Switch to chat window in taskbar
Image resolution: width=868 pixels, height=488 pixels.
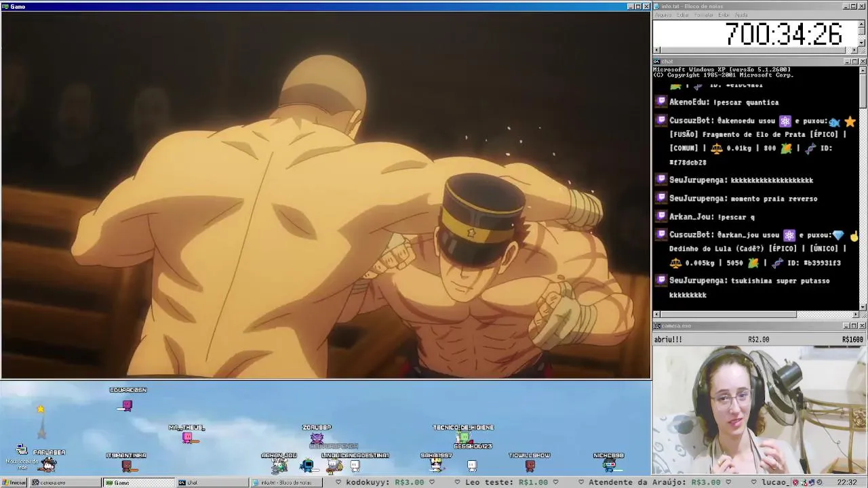(212, 483)
